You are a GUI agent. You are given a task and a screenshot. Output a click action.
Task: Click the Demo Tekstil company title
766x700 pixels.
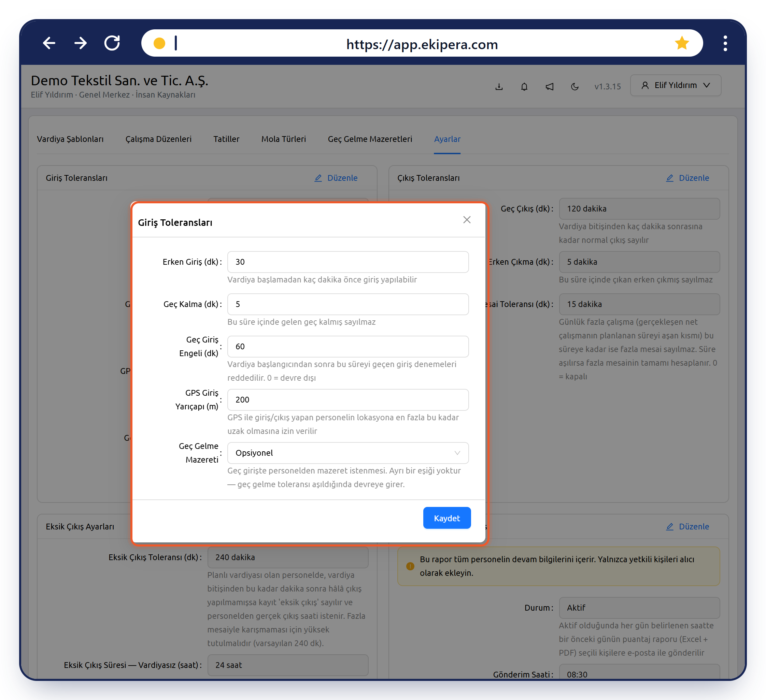click(119, 81)
